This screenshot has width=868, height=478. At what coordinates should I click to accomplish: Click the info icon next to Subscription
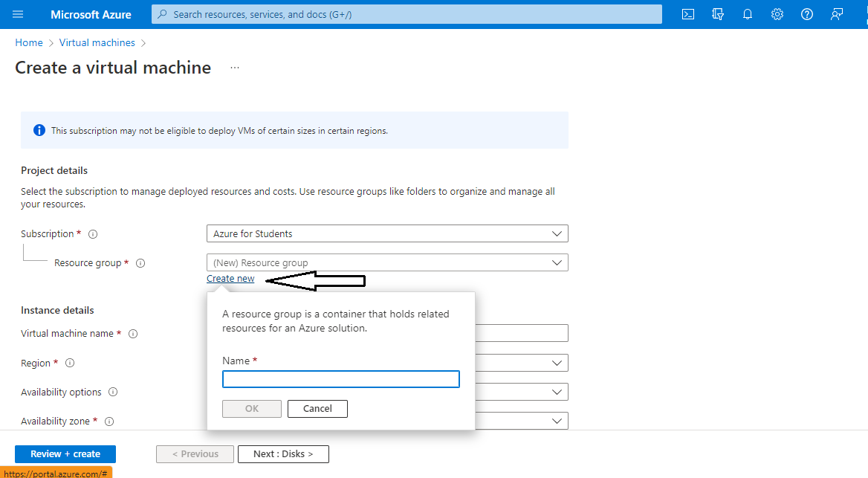[93, 234]
